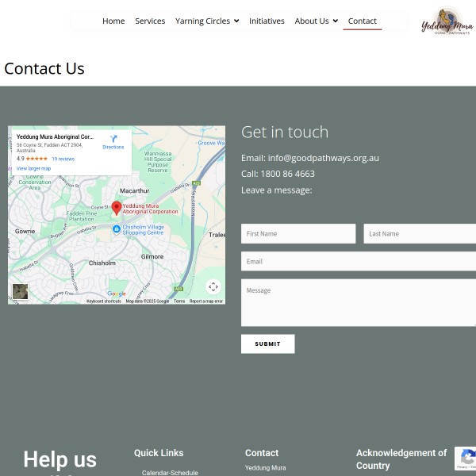This screenshot has width=476, height=476.
Task: Open the Services menu item
Action: 150,21
